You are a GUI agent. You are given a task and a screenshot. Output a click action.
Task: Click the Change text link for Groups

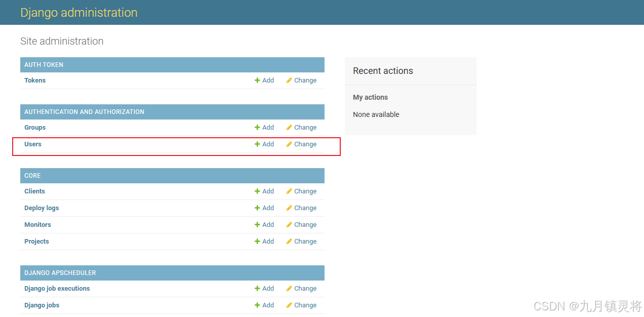305,128
